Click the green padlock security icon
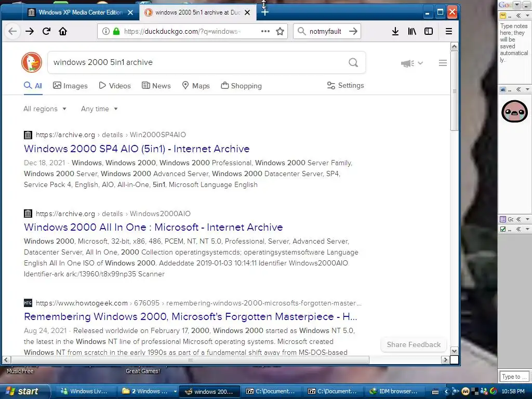Screen dimensions: 532x399 point(116,31)
